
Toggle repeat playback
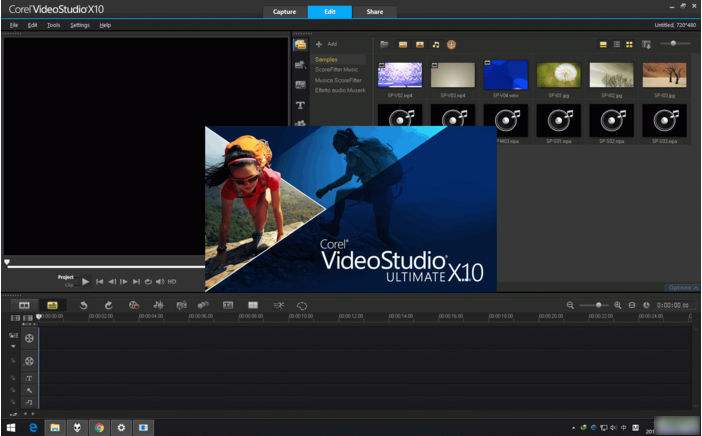tap(148, 282)
